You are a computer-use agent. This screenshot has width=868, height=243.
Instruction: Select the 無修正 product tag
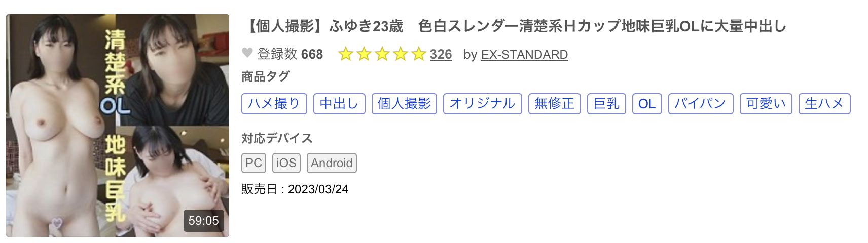point(554,104)
